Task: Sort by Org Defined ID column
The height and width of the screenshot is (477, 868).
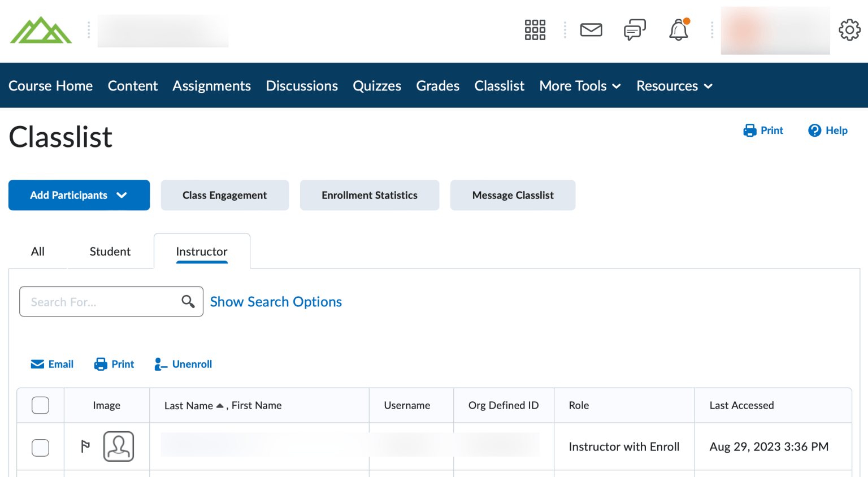Action: [x=504, y=406]
